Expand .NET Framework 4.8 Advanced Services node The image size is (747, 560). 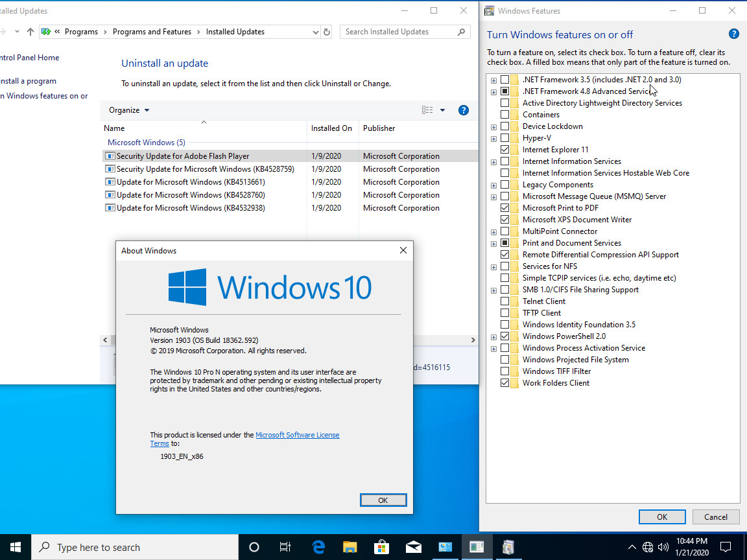coord(493,92)
